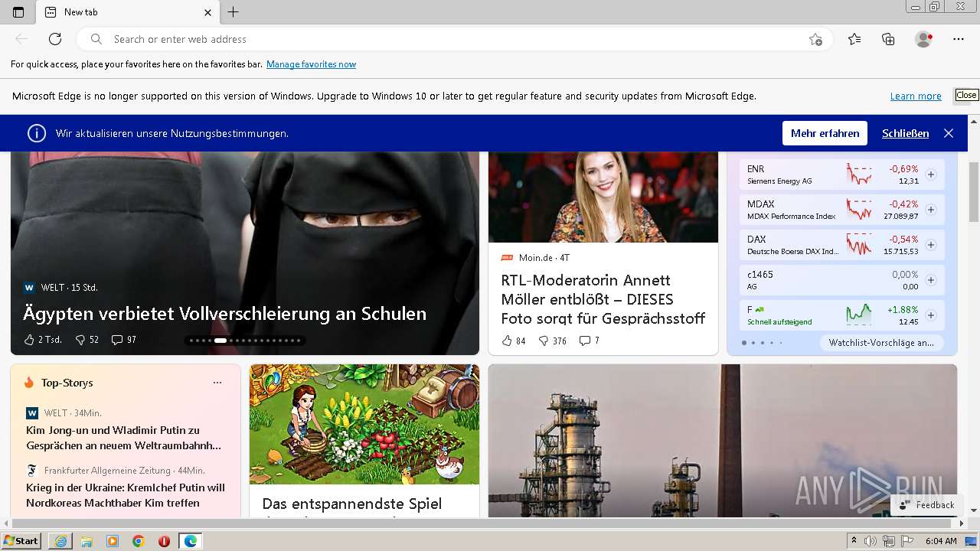Add c1465 to watchlist
The width and height of the screenshot is (980, 551).
[x=931, y=280]
